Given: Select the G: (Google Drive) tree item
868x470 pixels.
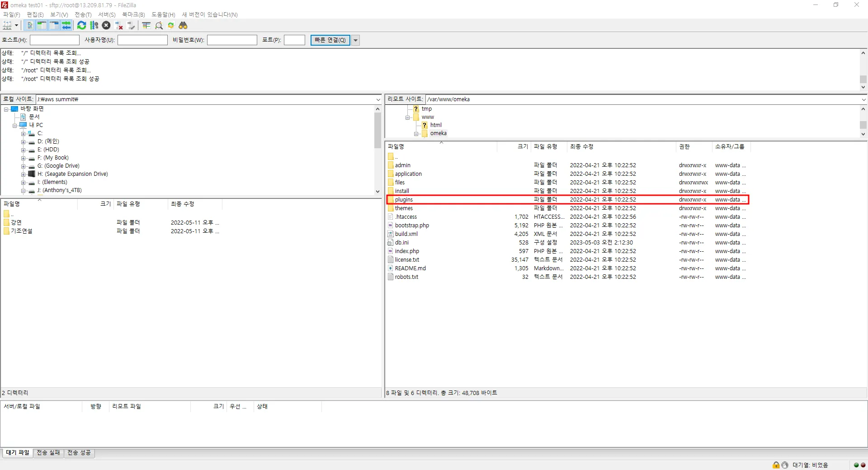Looking at the screenshot, I should (x=58, y=166).
